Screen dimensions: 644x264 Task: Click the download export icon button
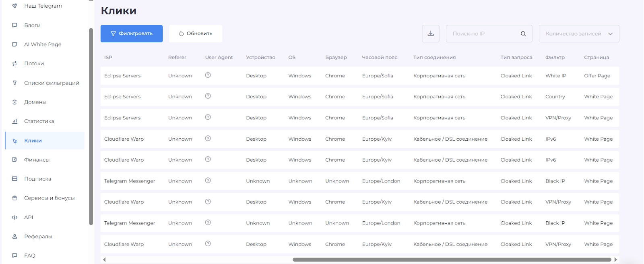(x=430, y=33)
